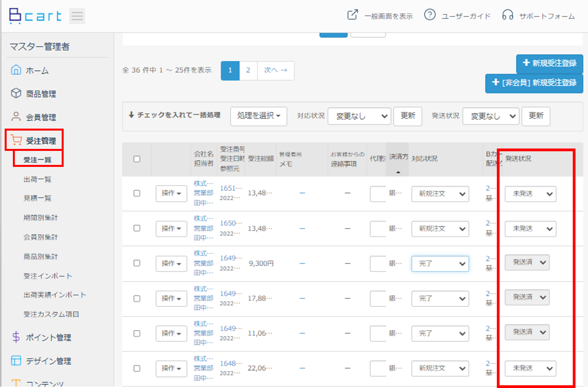Open 発送済 dropdown for the 17,88… order
Viewport: 588px width, 388px height.
(x=527, y=297)
